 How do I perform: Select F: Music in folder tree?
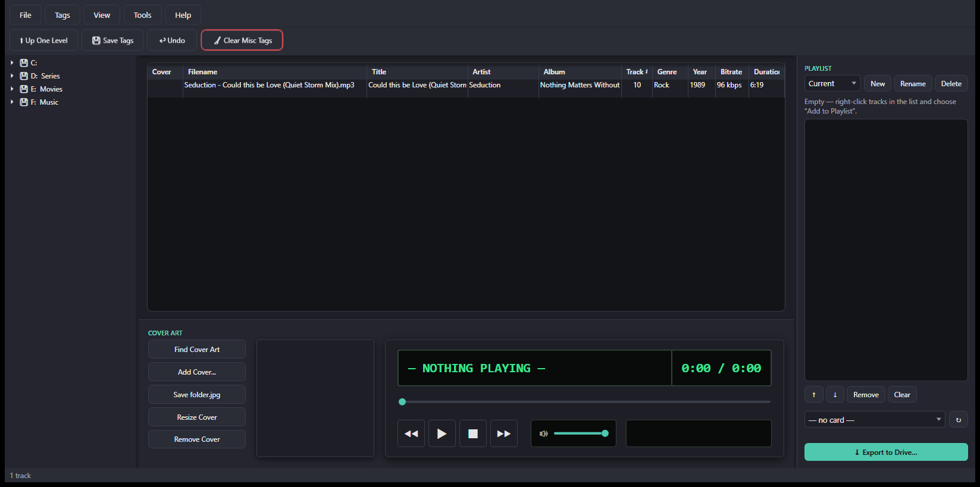pyautogui.click(x=45, y=102)
